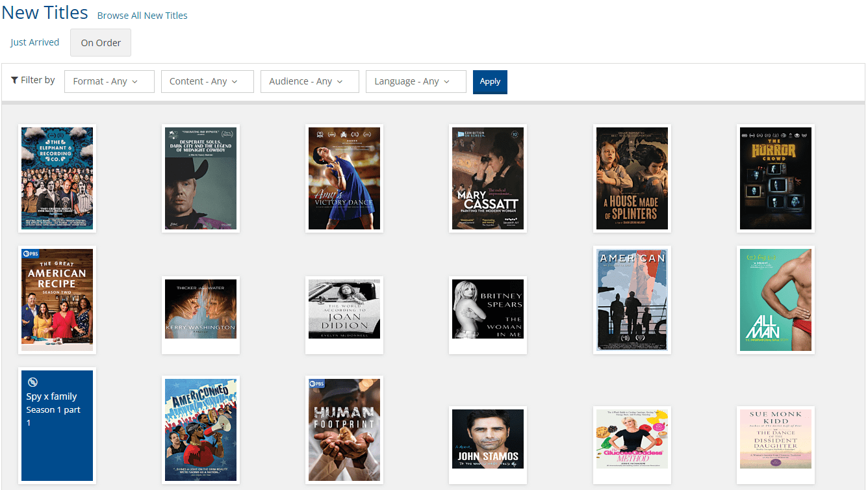
Task: Open the Mary Cassatt cover
Action: [x=488, y=178]
